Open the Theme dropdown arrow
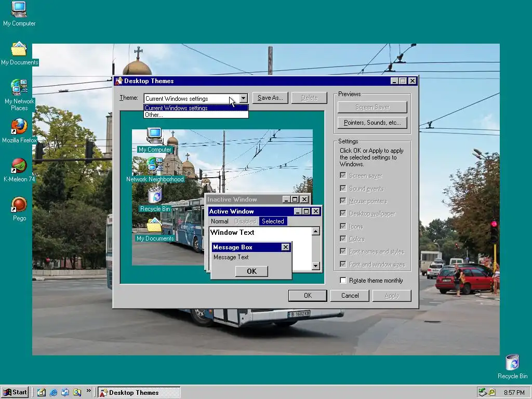This screenshot has height=399, width=532. click(243, 98)
